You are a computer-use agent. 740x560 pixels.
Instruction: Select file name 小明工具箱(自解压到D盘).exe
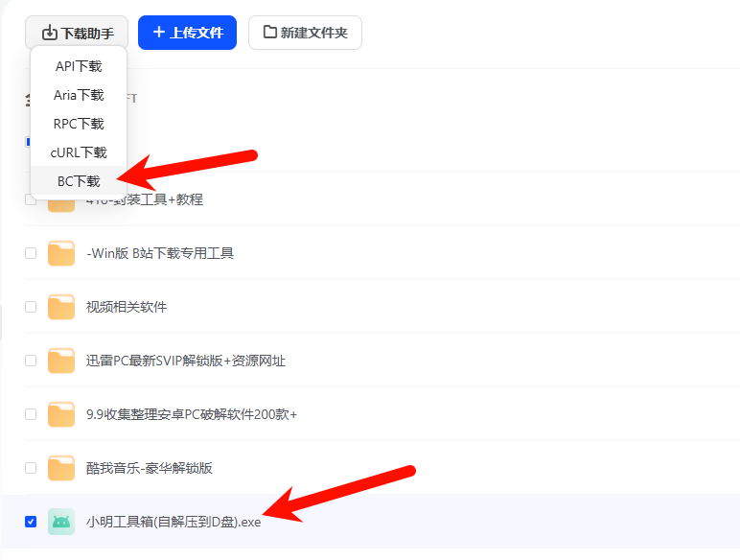coord(173,523)
